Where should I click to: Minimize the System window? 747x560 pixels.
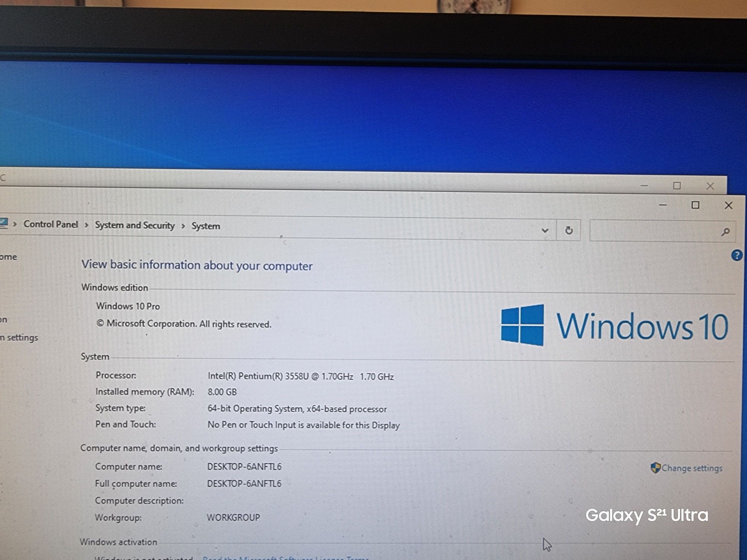coord(663,205)
